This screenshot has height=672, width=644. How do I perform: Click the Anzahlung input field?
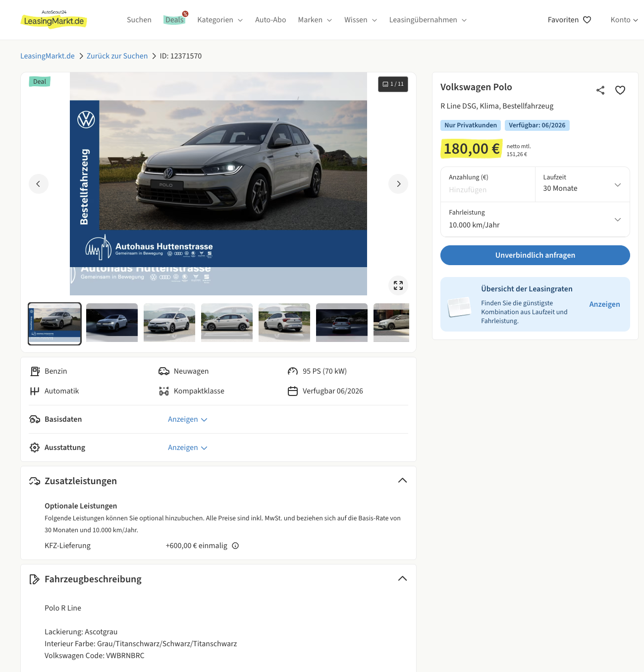pyautogui.click(x=487, y=189)
